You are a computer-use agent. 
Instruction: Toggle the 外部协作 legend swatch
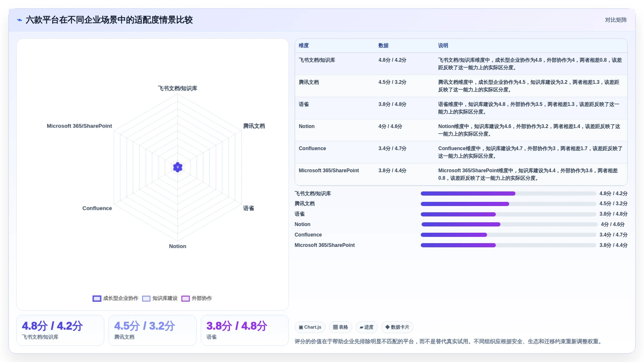coord(186,299)
